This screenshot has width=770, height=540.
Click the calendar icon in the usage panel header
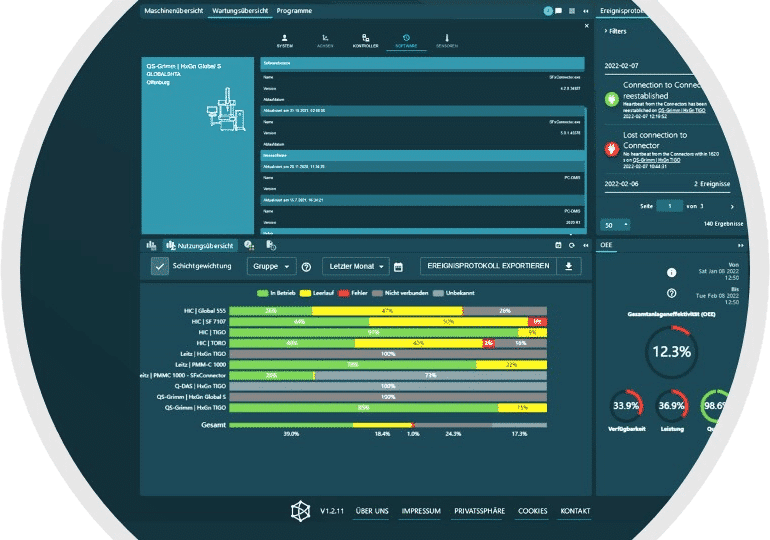558,245
